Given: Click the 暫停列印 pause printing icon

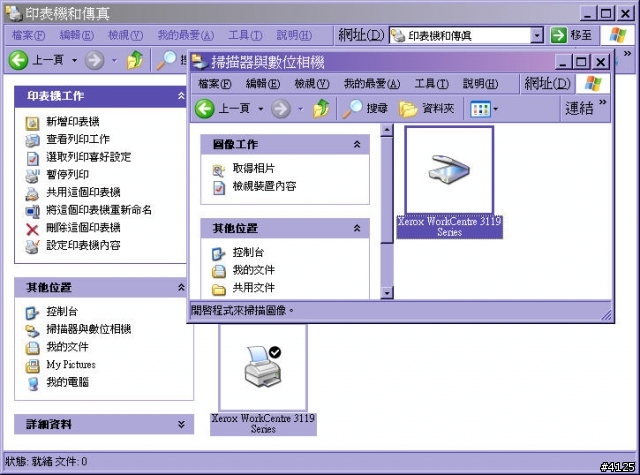Looking at the screenshot, I should [32, 175].
